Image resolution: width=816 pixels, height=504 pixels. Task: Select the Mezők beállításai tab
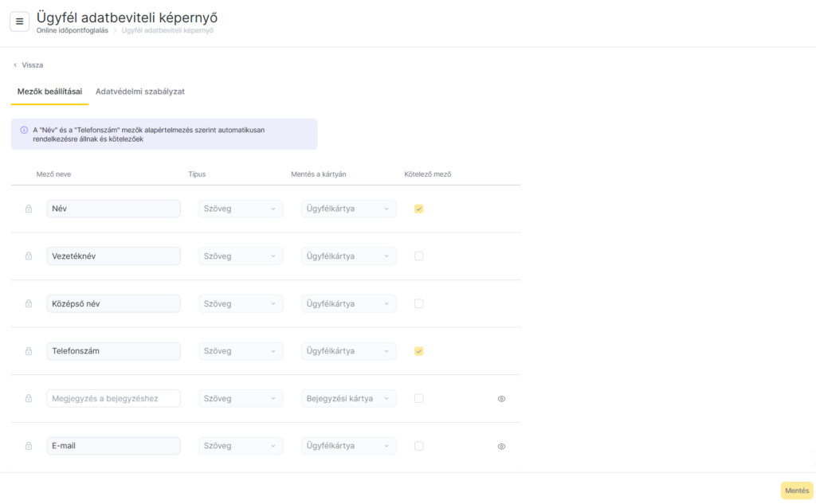49,92
